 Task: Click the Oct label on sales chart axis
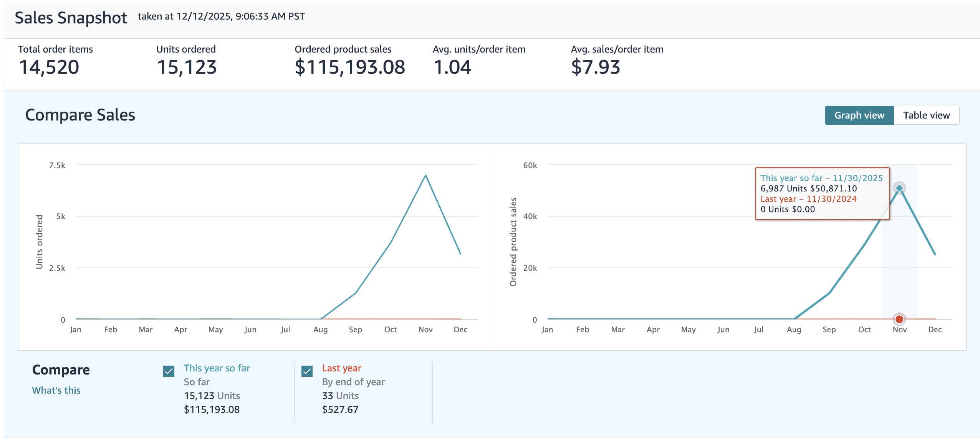coord(864,330)
